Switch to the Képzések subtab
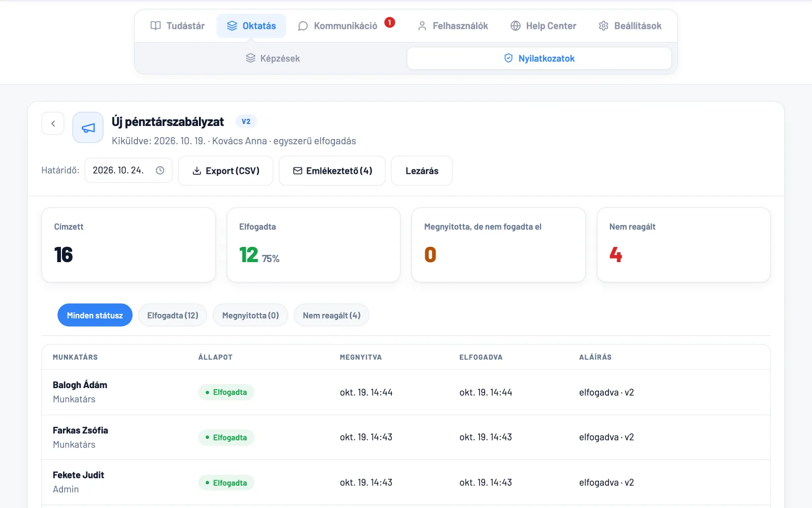This screenshot has width=812, height=508. (x=273, y=58)
